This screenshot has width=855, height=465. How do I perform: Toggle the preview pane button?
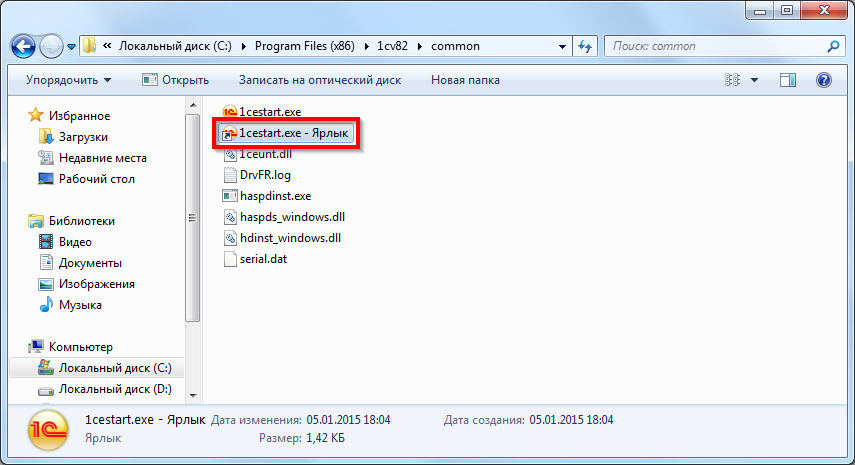pos(788,80)
